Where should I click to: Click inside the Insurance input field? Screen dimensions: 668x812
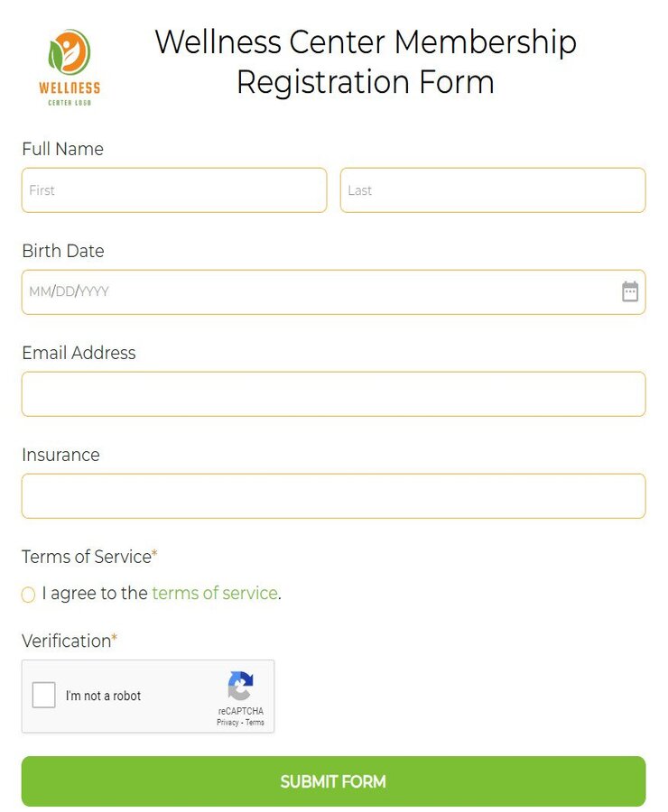coord(333,495)
